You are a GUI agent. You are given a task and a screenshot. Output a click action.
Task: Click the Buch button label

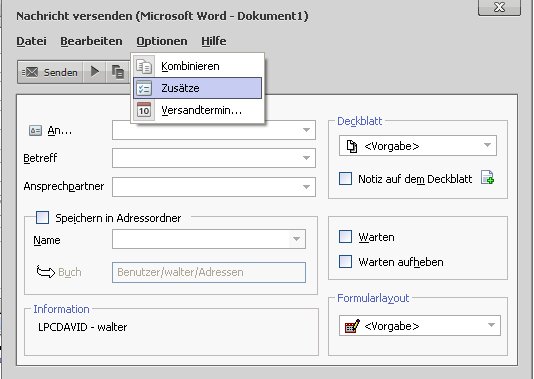coord(70,272)
